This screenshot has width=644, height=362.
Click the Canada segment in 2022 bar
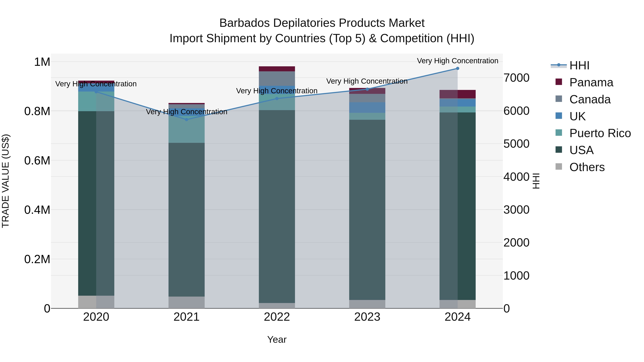click(277, 79)
